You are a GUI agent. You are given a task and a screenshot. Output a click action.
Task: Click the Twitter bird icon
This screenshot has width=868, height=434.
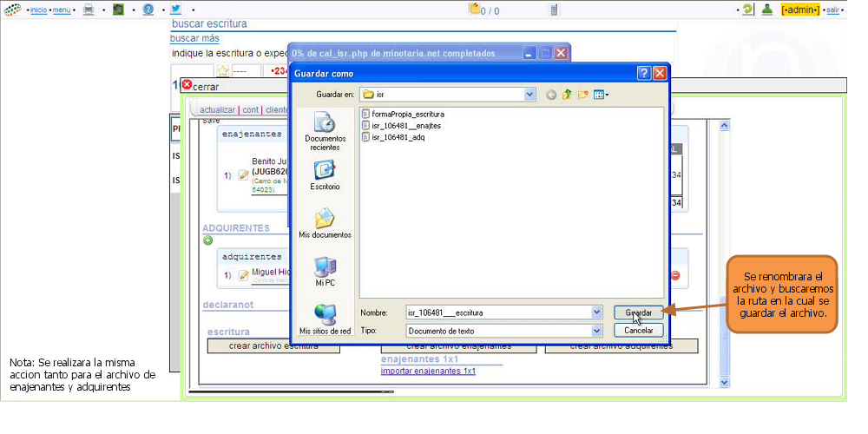coord(176,9)
